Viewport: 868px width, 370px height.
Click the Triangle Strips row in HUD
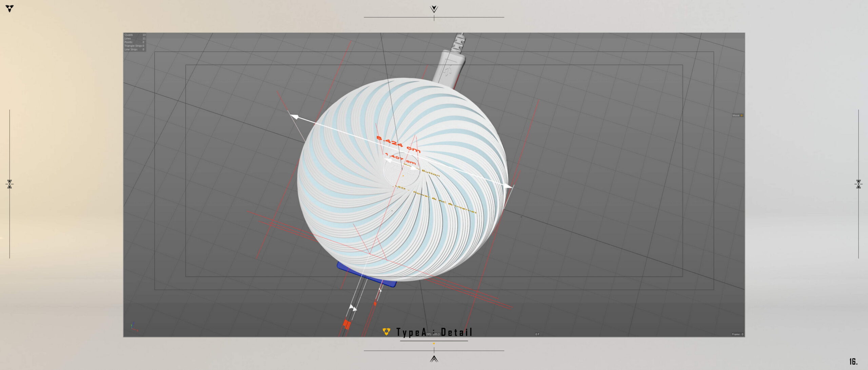134,46
